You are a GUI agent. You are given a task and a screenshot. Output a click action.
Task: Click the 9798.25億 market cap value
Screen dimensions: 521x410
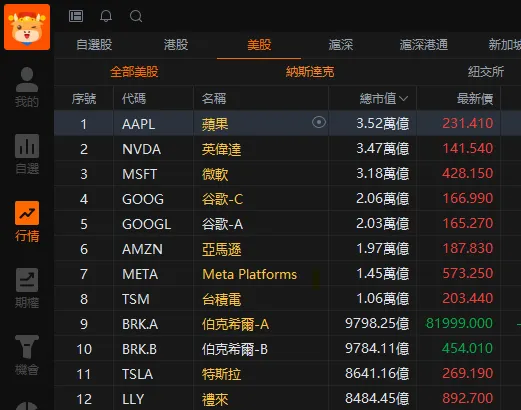coord(377,323)
